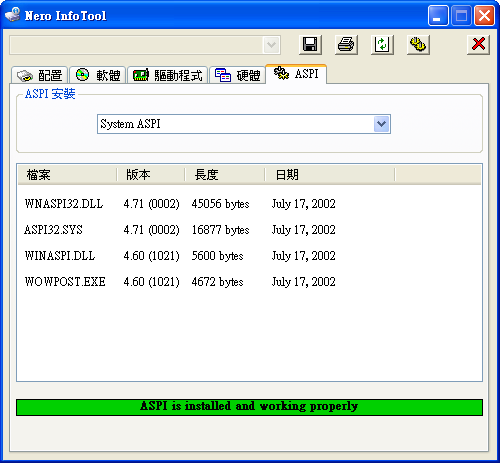Open the System ASPI dropdown arrow
The image size is (500, 463).
tap(381, 124)
